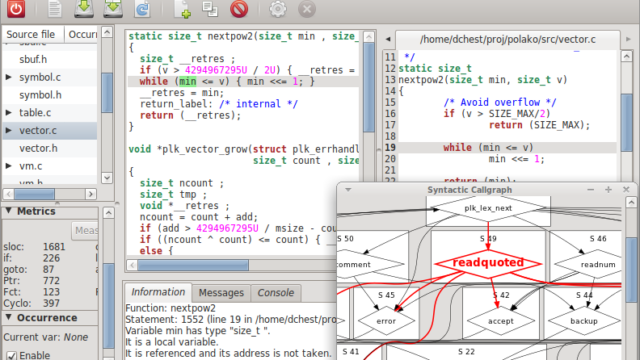The width and height of the screenshot is (640, 360).
Task: Click the Measure button in Metrics
Action: click(85, 231)
